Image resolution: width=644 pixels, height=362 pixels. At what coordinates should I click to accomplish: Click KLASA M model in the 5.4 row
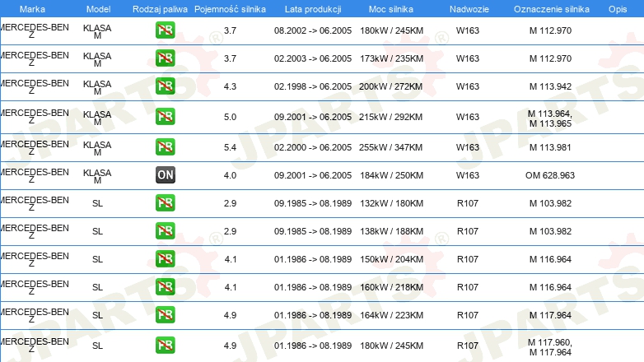[x=97, y=148]
